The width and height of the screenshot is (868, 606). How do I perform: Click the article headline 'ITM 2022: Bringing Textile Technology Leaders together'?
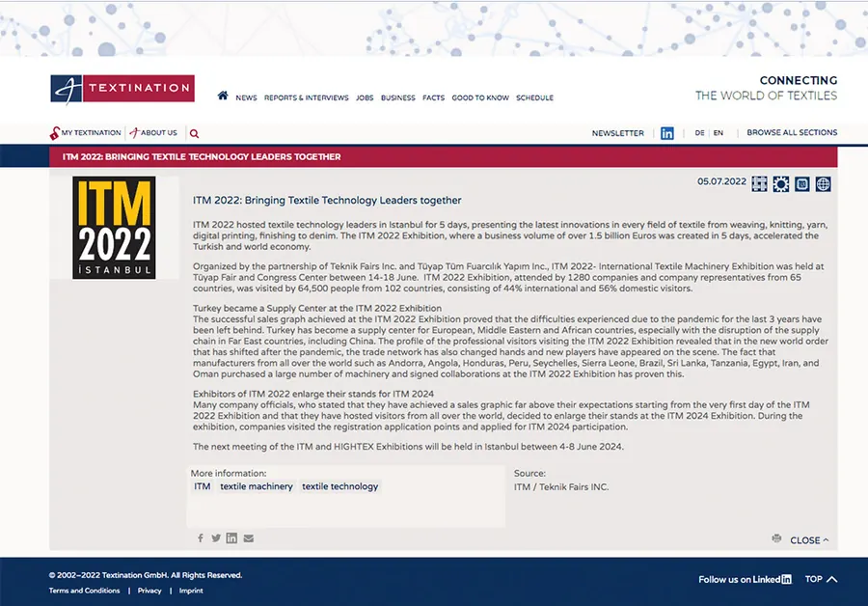[327, 201]
